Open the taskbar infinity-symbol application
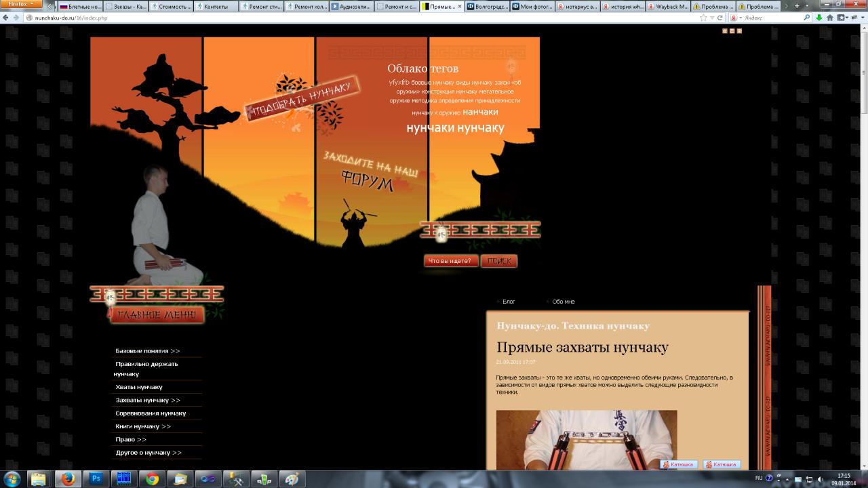Viewport: 868px width, 488px height. pyautogui.click(x=208, y=479)
